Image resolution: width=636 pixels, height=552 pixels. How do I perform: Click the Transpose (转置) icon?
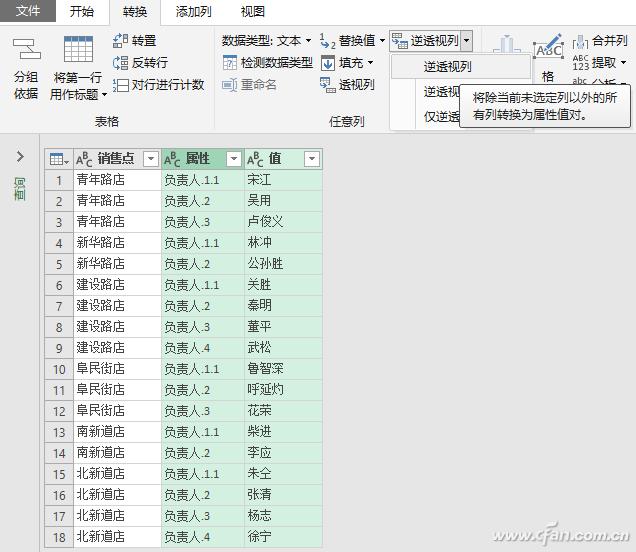pyautogui.click(x=120, y=41)
